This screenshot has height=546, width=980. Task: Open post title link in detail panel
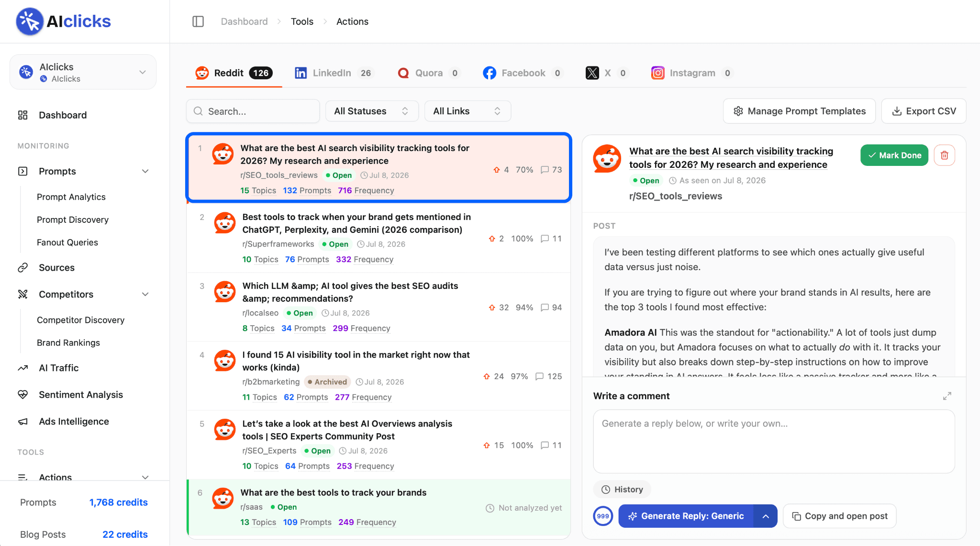pyautogui.click(x=731, y=158)
